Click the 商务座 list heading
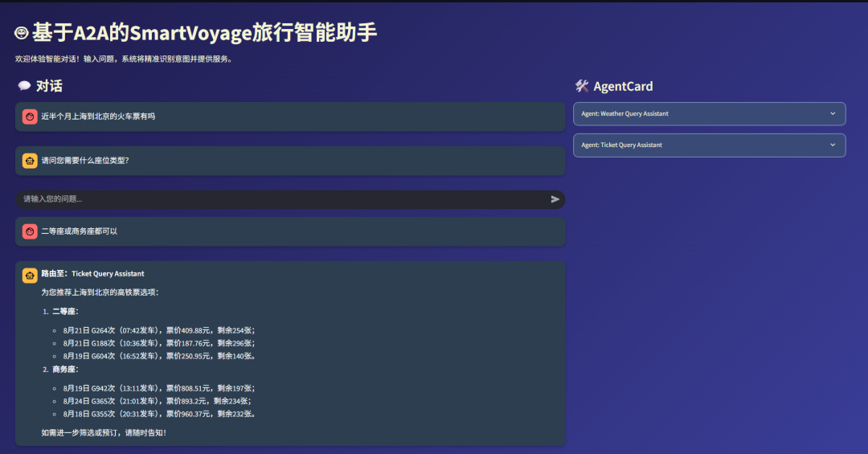 click(65, 370)
